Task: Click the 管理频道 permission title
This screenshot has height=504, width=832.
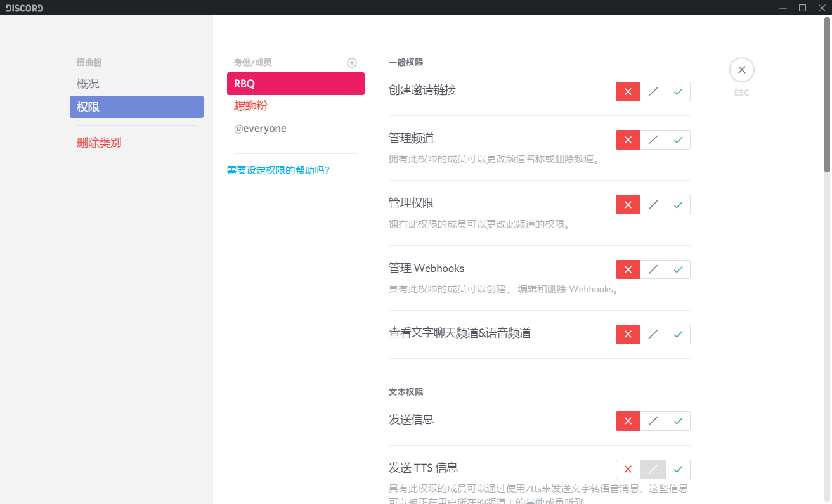Action: [411, 138]
